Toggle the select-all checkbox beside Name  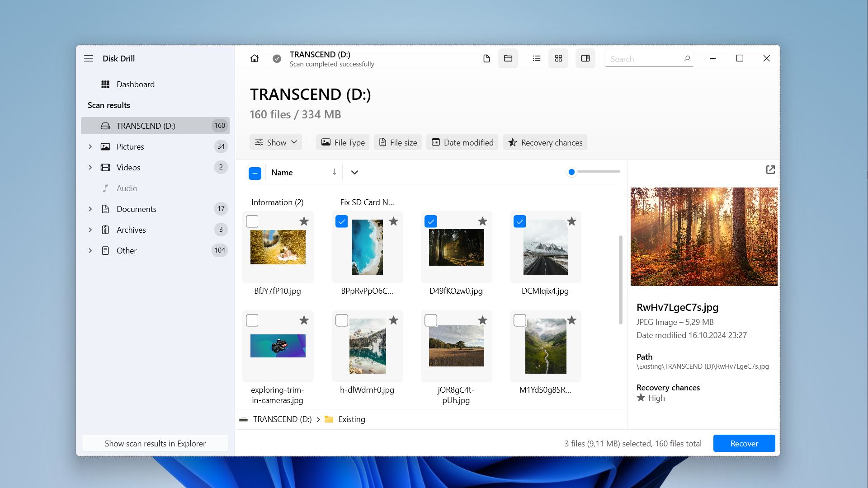255,173
